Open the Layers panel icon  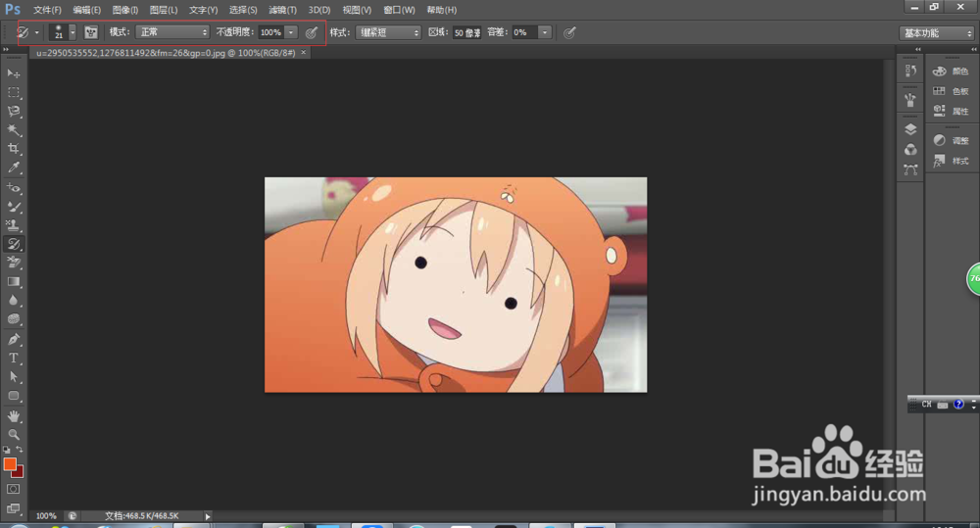click(x=910, y=129)
